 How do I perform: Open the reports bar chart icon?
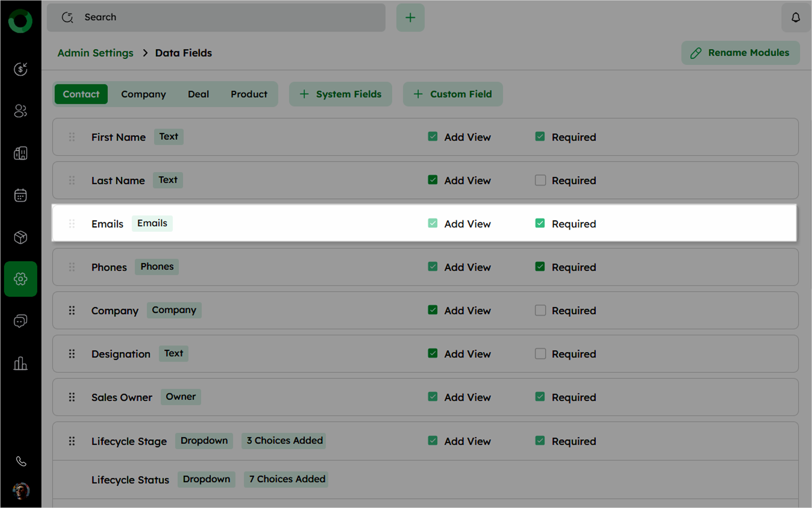pos(20,363)
